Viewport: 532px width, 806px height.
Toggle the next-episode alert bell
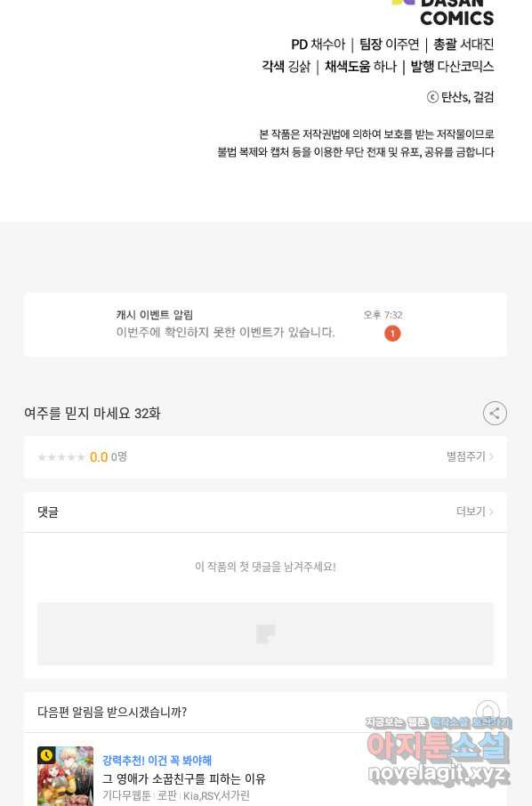point(488,711)
